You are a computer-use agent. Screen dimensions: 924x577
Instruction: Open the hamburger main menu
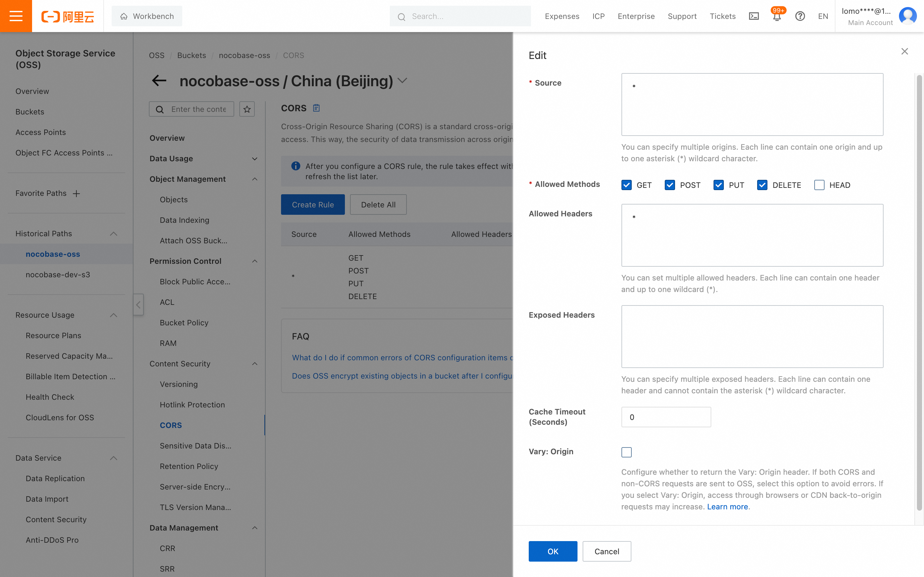tap(16, 16)
